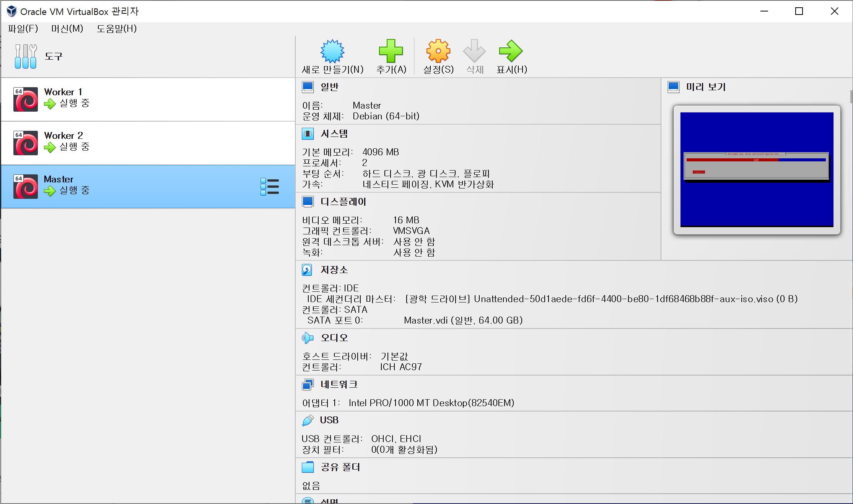The image size is (853, 504).
Task: Click the Preview (미리 보기) header text
Action: (706, 87)
